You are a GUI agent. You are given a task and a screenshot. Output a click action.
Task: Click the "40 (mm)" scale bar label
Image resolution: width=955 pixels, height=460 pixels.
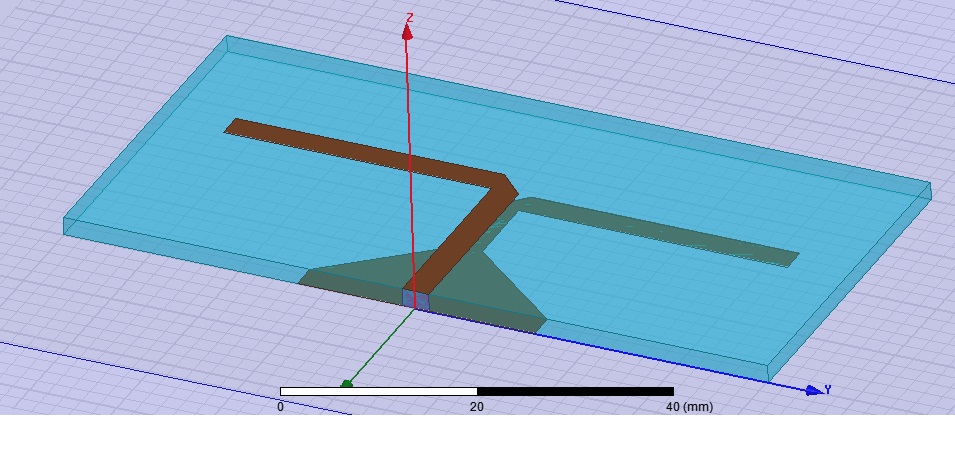(x=689, y=406)
